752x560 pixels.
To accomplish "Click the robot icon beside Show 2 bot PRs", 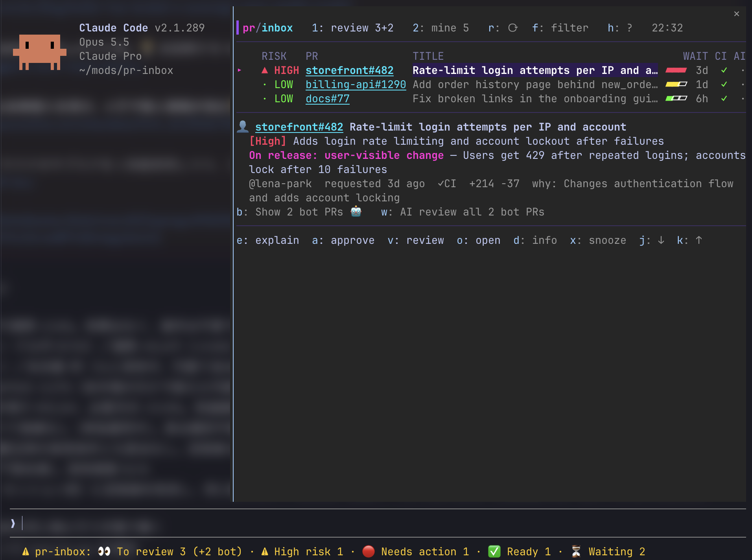I will [x=356, y=212].
